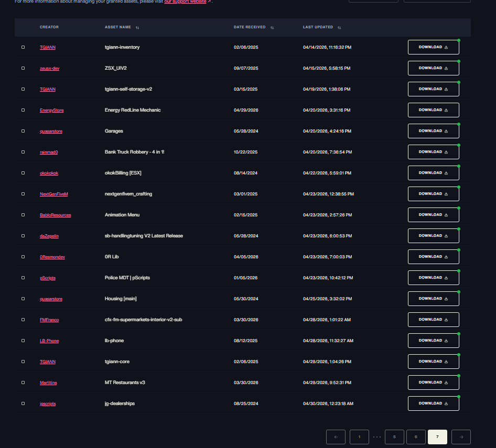The width and height of the screenshot is (496, 448).
Task: Tick the tgiann-inventory row checkbox
Action: coord(23,47)
